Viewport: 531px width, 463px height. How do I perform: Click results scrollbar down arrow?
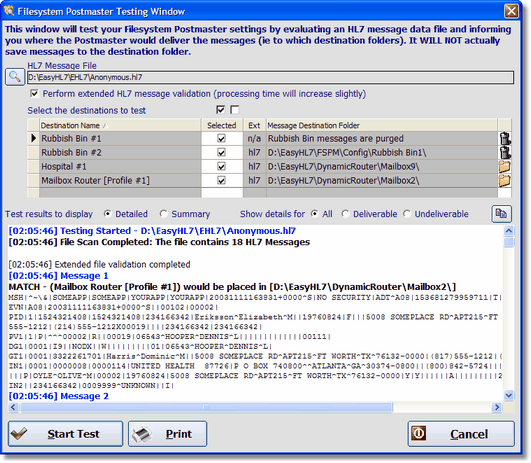[509, 395]
